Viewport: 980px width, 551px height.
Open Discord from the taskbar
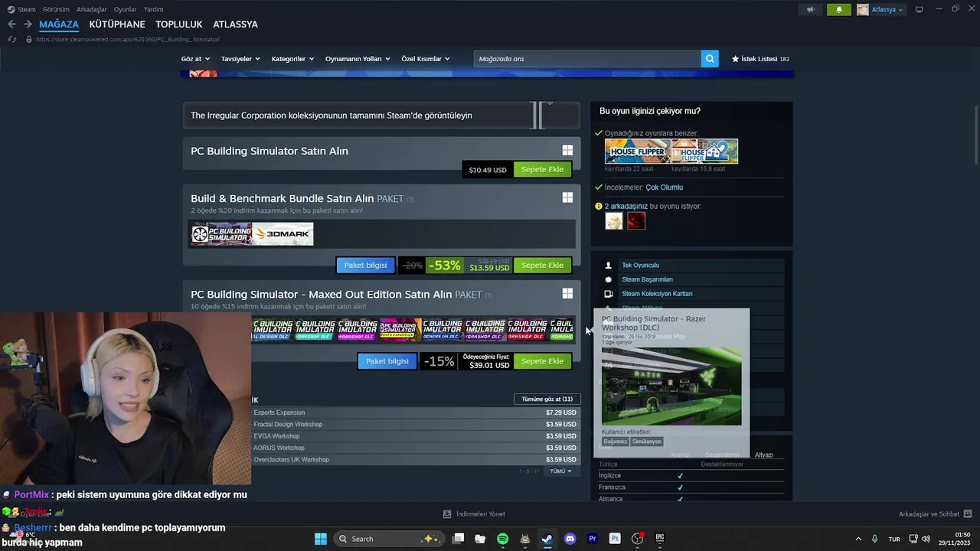pyautogui.click(x=570, y=539)
